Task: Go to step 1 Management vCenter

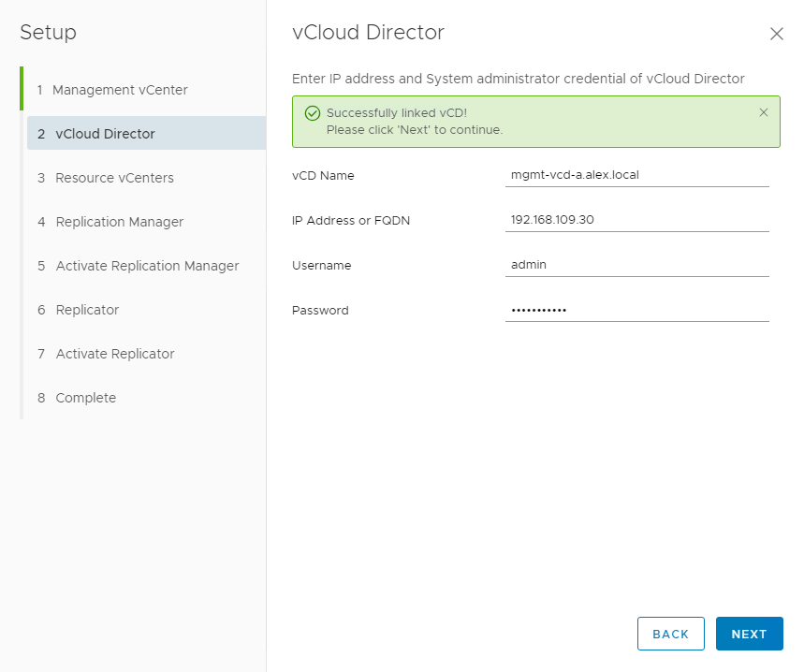Action: tap(120, 90)
